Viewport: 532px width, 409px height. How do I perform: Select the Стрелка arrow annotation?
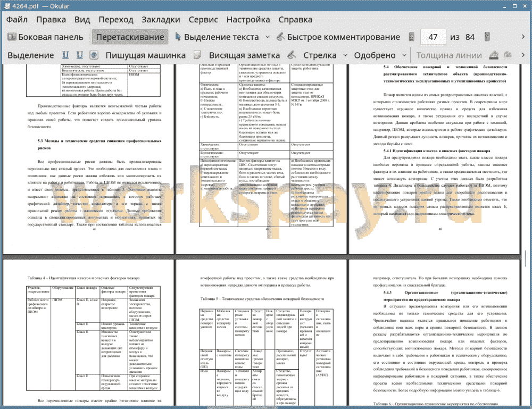[x=320, y=55]
